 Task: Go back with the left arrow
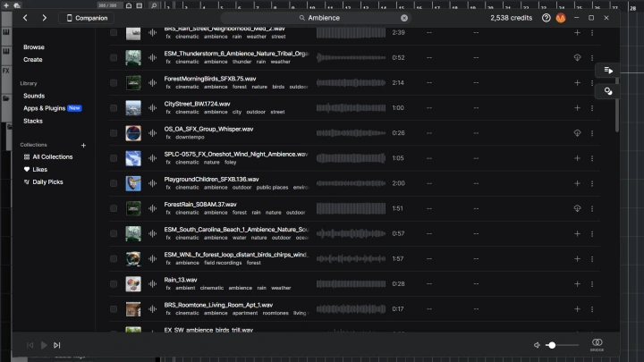25,18
